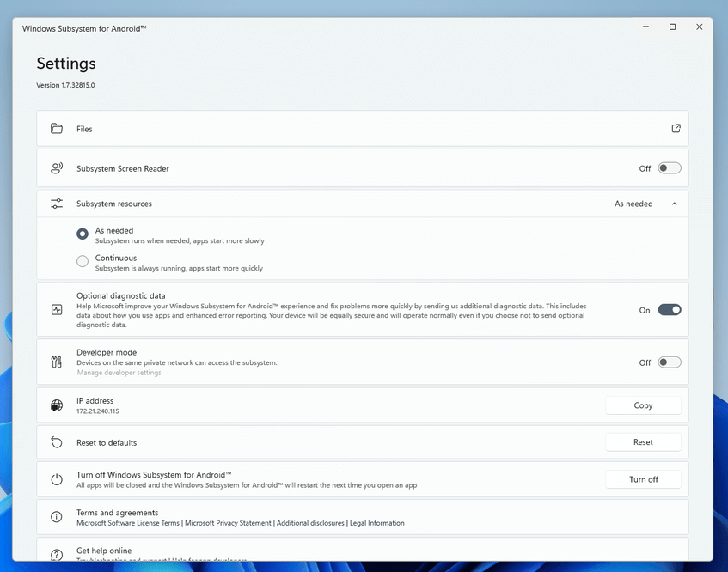Viewport: 728px width, 572px height.
Task: Open Files via the folder icon
Action: pos(57,129)
